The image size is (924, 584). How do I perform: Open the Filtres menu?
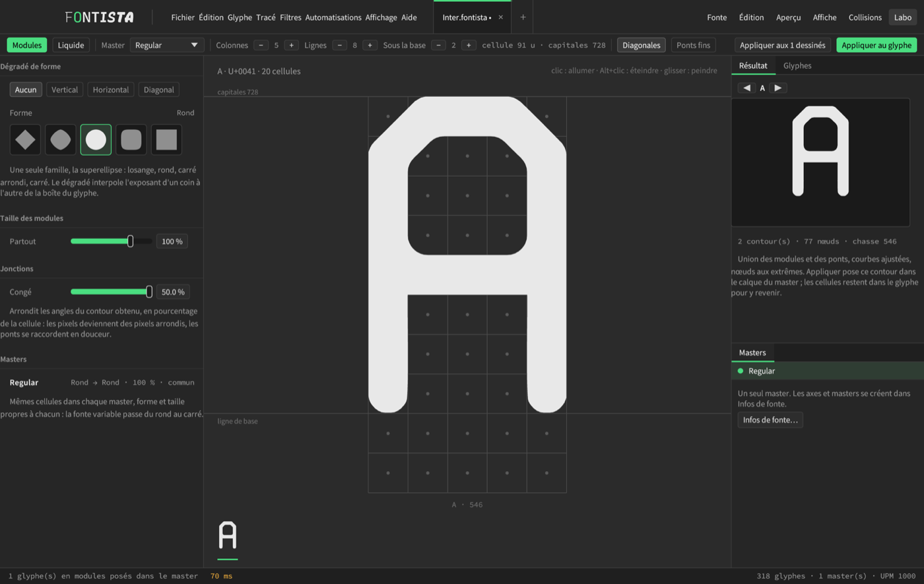(x=290, y=17)
